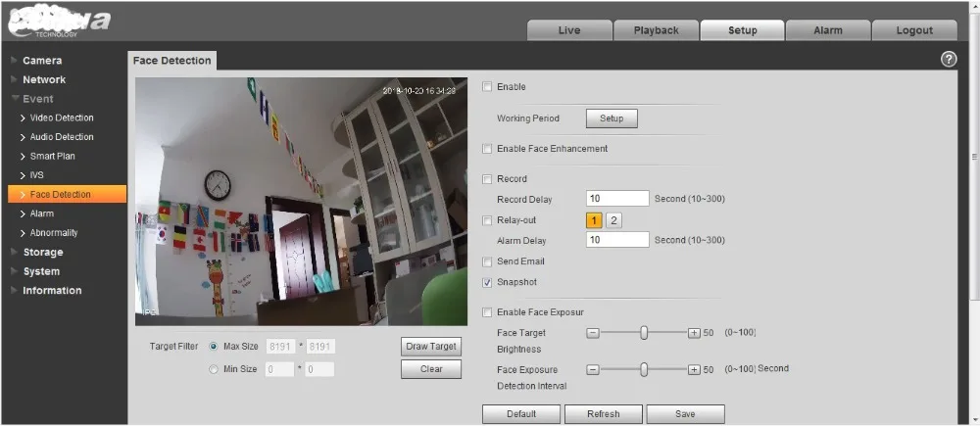Image resolution: width=980 pixels, height=426 pixels.
Task: Expand the Network section
Action: [44, 80]
